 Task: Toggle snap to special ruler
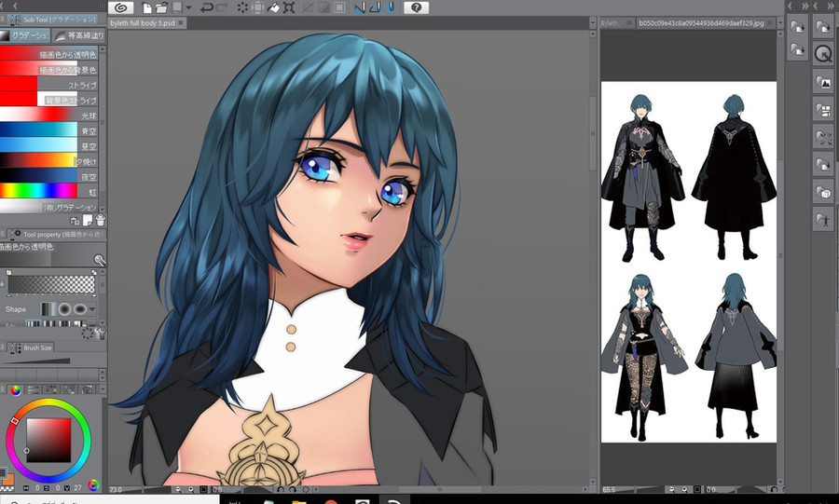(x=376, y=8)
